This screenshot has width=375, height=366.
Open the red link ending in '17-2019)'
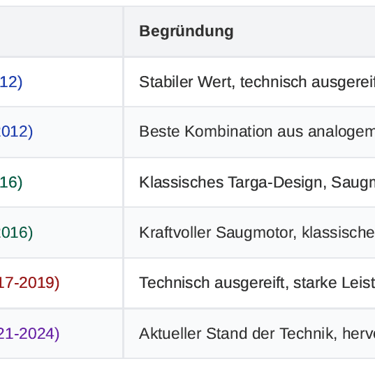tap(30, 283)
